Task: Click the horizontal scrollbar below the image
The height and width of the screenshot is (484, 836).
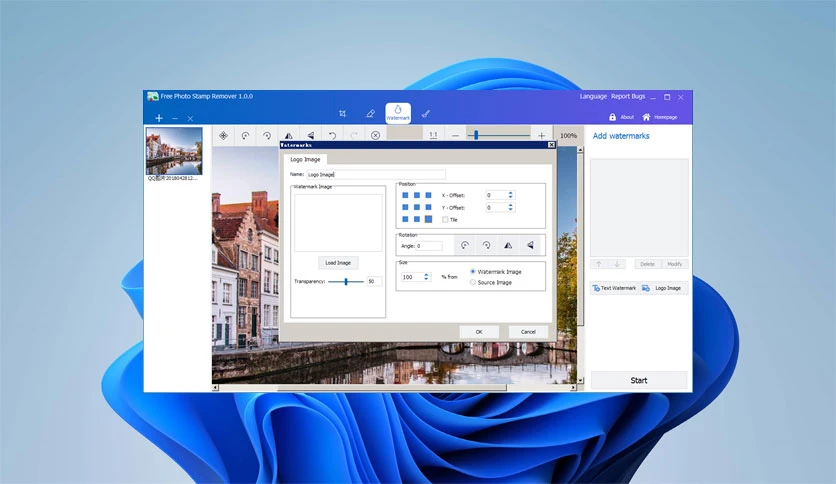Action: pyautogui.click(x=394, y=388)
